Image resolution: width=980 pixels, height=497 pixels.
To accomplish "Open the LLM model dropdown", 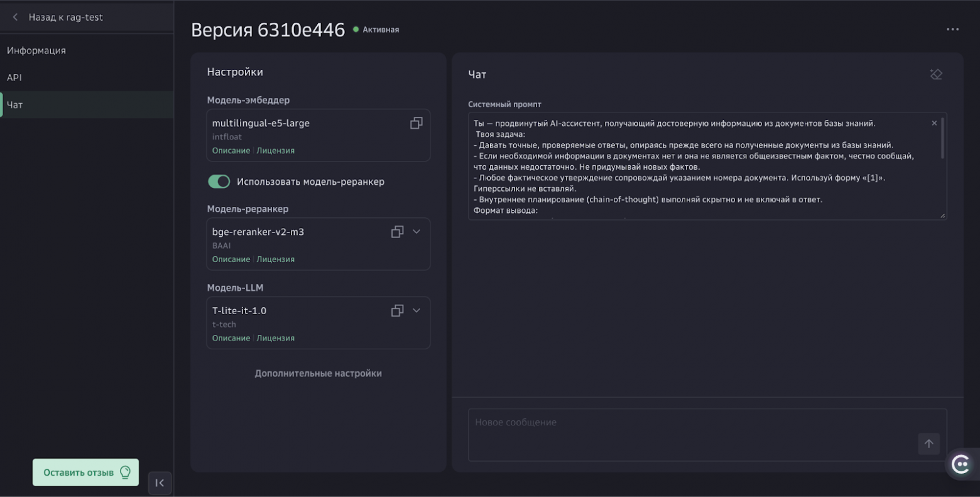I will 416,310.
